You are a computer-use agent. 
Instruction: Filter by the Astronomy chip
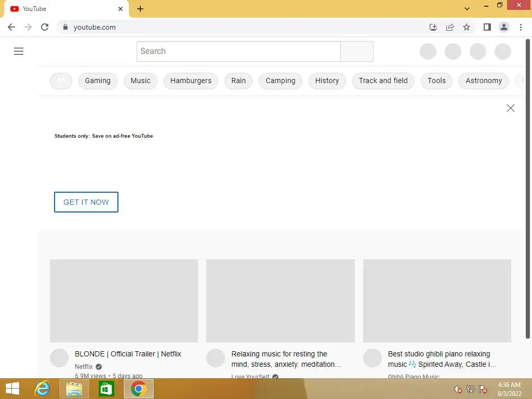[x=484, y=81]
